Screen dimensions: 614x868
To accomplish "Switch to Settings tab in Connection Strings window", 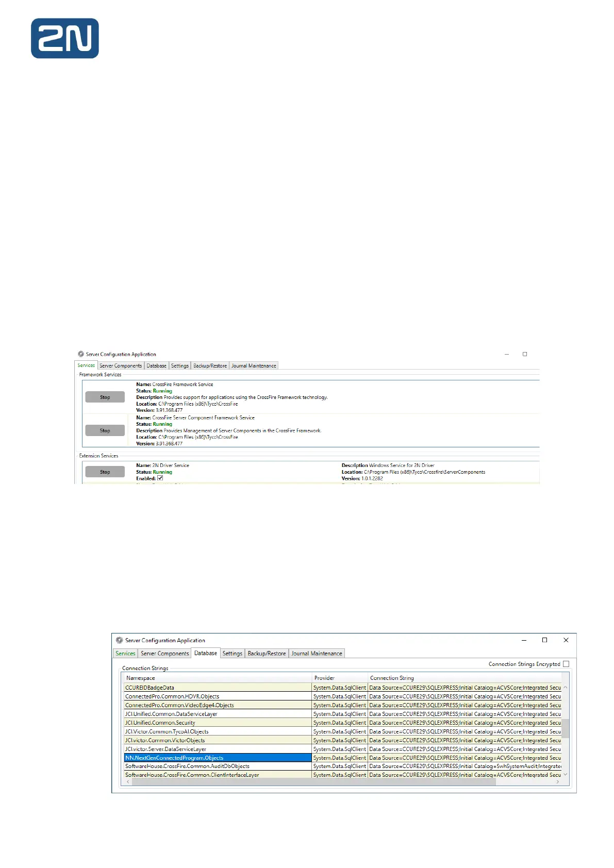I will [233, 653].
